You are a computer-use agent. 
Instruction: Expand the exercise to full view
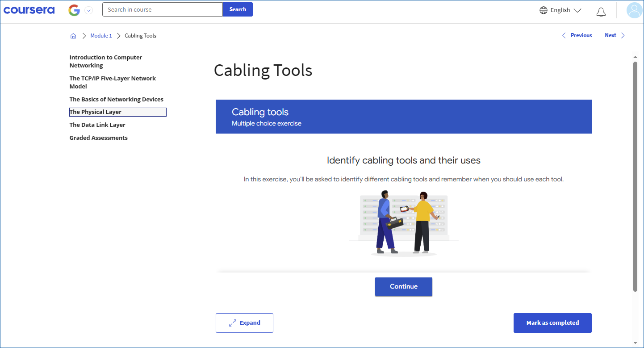(244, 323)
